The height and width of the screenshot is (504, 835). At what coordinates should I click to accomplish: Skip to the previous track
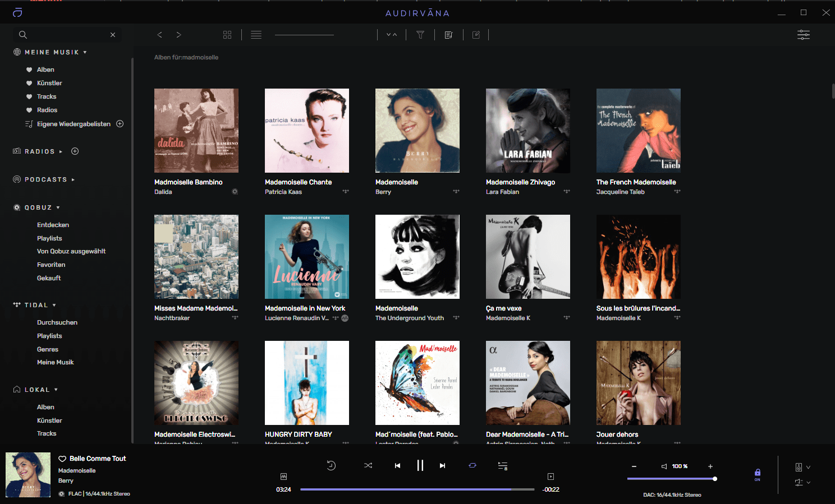[x=397, y=465]
